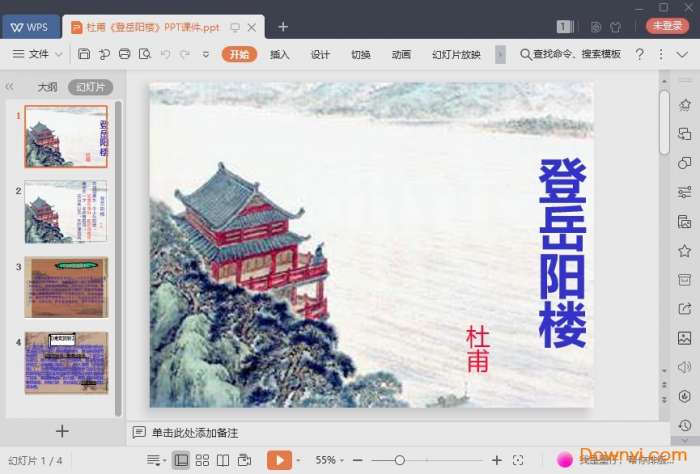Click the 未登录 login button
The height and width of the screenshot is (474, 700).
pyautogui.click(x=667, y=25)
